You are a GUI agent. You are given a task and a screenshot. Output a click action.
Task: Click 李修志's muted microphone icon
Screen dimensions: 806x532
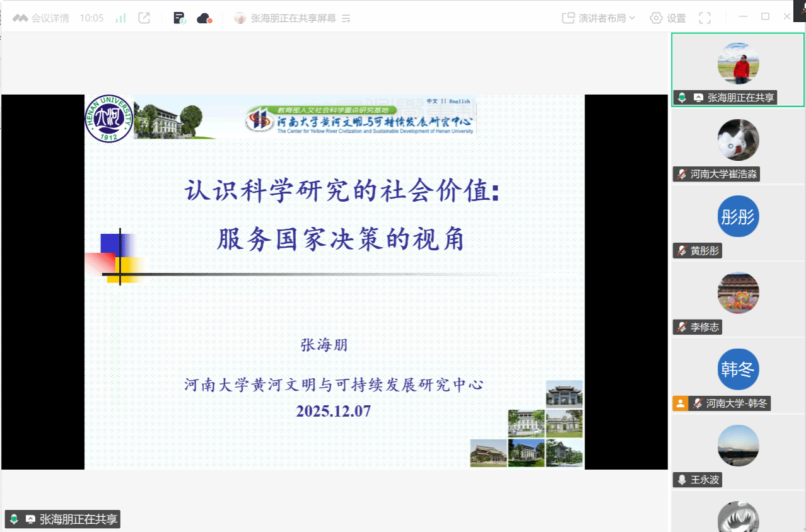682,327
